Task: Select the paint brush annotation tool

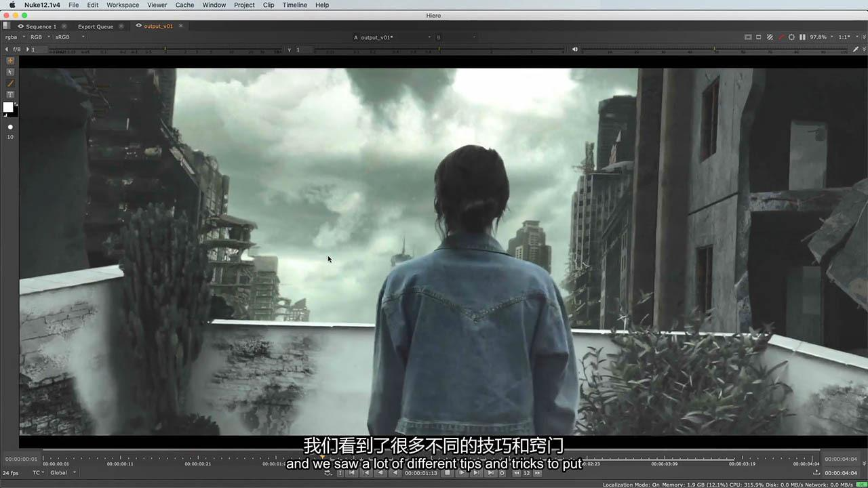Action: [10, 83]
